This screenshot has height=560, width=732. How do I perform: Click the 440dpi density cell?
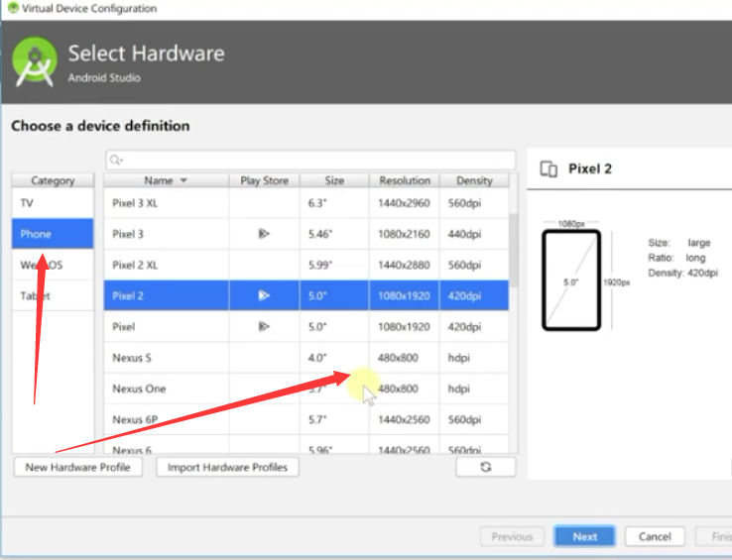(x=464, y=234)
